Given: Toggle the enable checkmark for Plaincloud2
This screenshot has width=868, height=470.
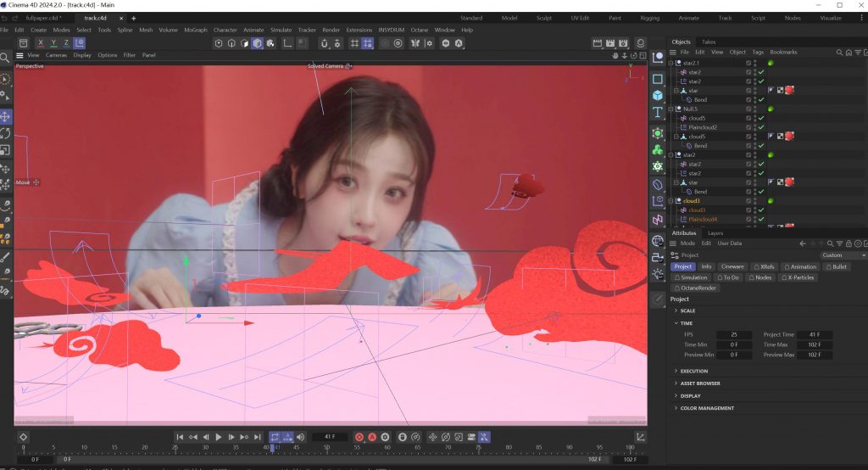Looking at the screenshot, I should [761, 127].
